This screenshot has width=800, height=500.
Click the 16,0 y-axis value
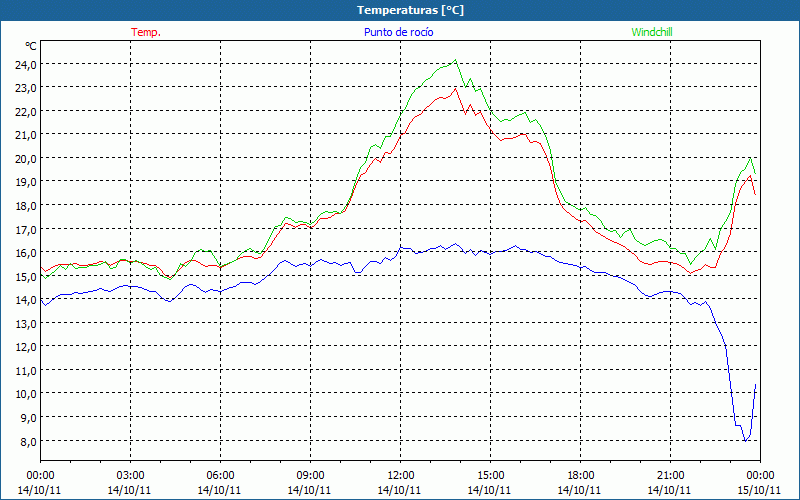point(26,253)
